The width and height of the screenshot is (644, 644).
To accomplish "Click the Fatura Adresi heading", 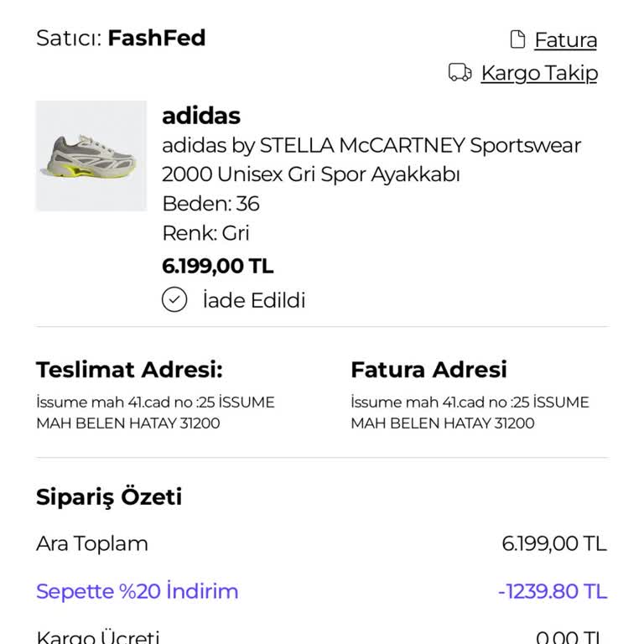I will coord(428,369).
